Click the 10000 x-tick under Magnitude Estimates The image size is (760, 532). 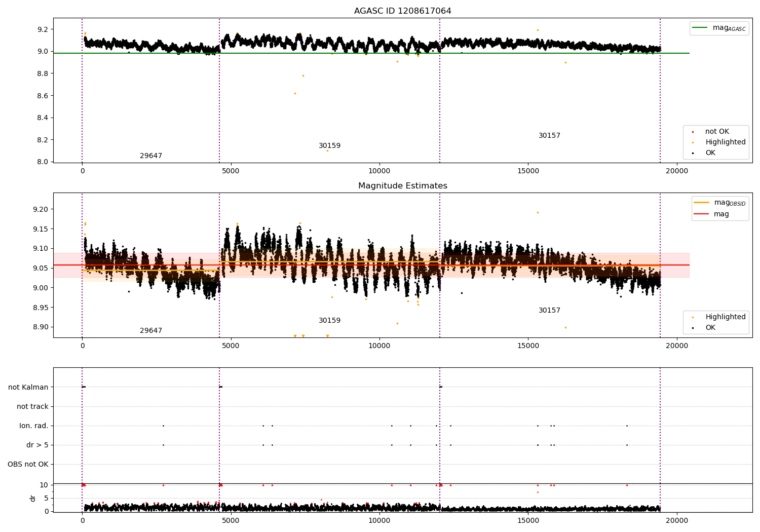[x=379, y=346]
